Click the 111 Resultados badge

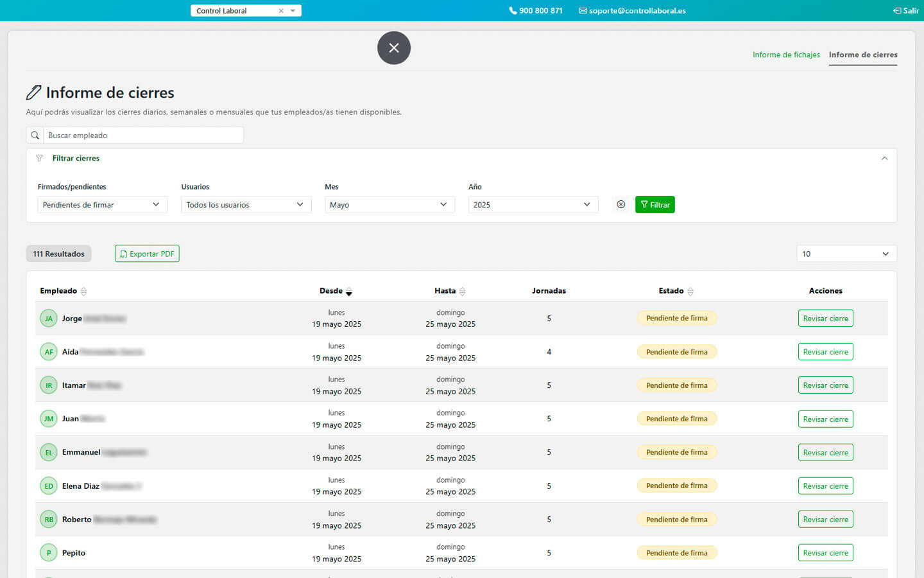tap(58, 254)
